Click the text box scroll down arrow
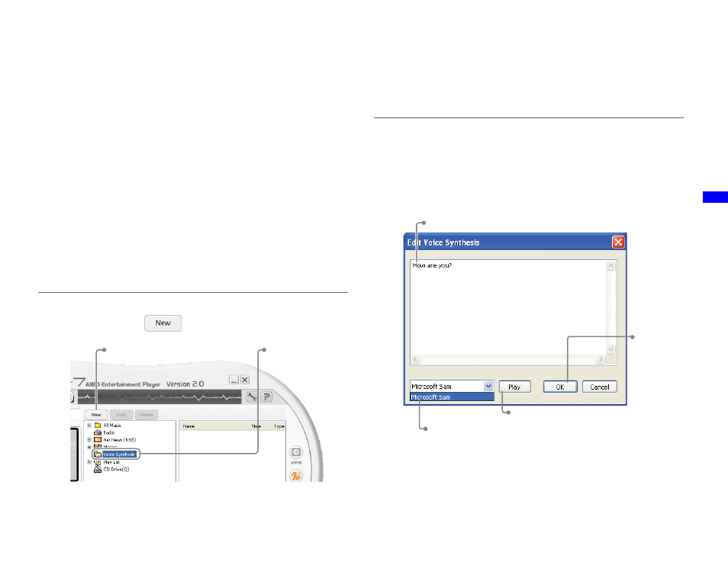The height and width of the screenshot is (581, 728). pos(611,349)
